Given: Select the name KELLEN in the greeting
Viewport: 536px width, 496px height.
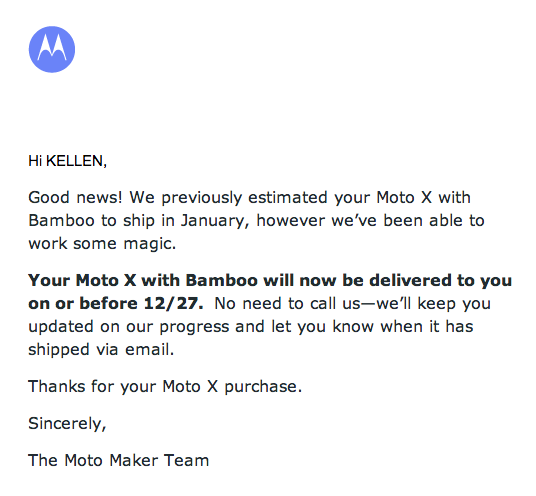Looking at the screenshot, I should 74,161.
